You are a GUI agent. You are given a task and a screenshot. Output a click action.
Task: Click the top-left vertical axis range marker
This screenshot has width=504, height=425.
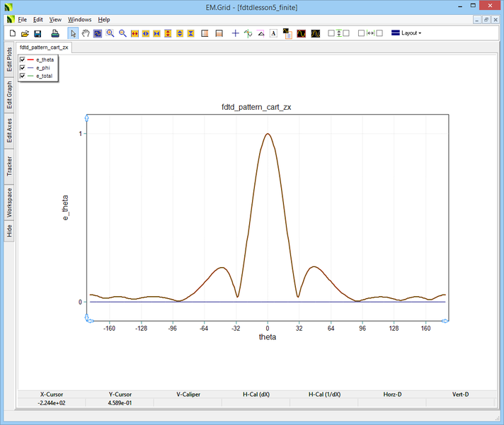click(x=87, y=116)
